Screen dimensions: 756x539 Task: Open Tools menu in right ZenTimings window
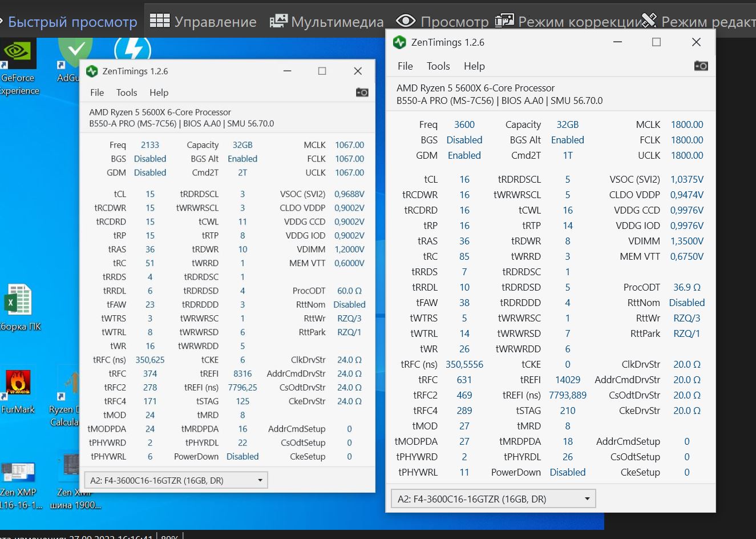click(x=438, y=66)
